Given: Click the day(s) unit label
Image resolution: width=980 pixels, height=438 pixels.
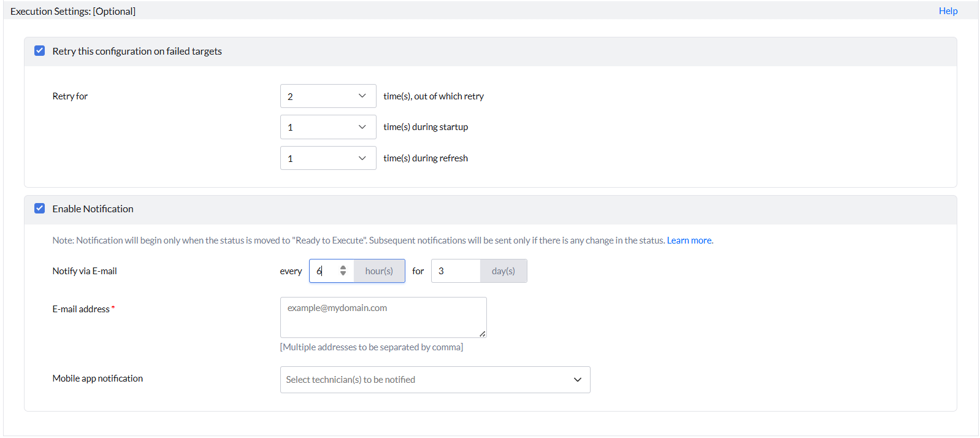Looking at the screenshot, I should 503,271.
